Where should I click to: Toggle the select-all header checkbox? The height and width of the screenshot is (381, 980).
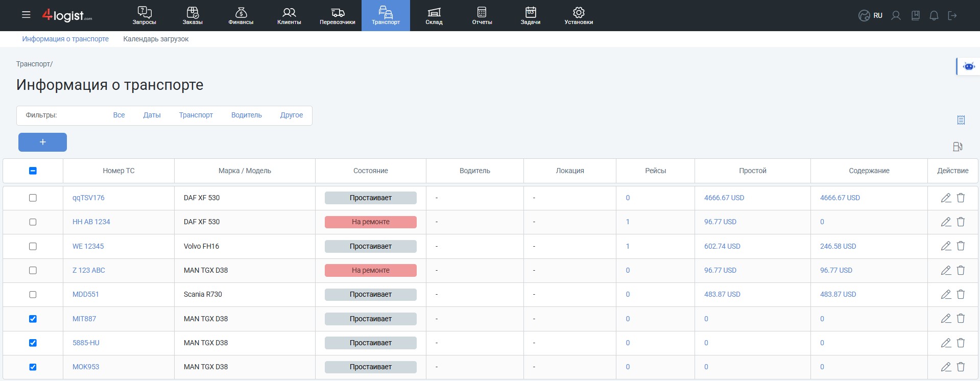point(33,171)
